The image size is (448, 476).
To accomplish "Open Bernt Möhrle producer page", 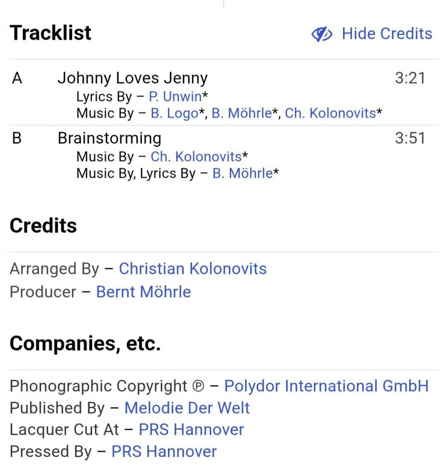I will click(143, 292).
